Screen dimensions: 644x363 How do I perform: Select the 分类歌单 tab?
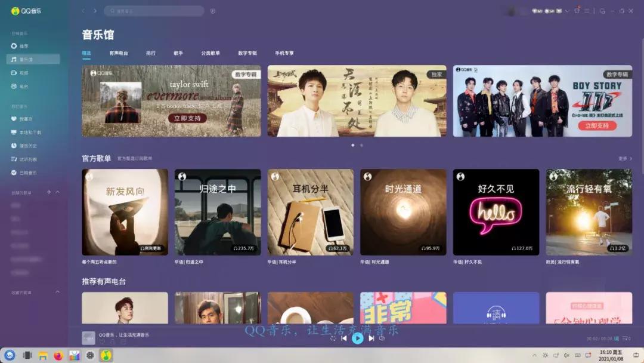pyautogui.click(x=210, y=53)
